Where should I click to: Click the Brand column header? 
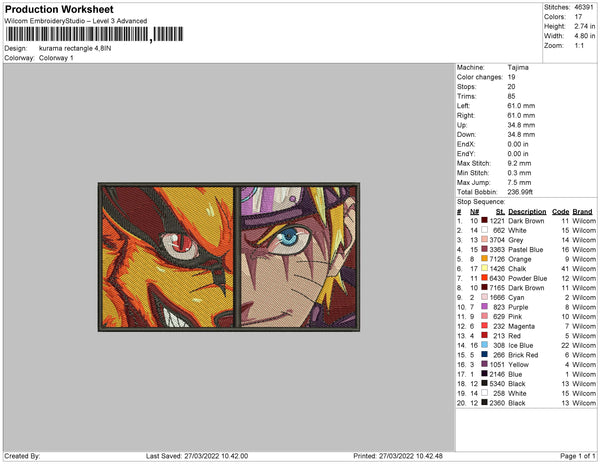click(x=582, y=212)
